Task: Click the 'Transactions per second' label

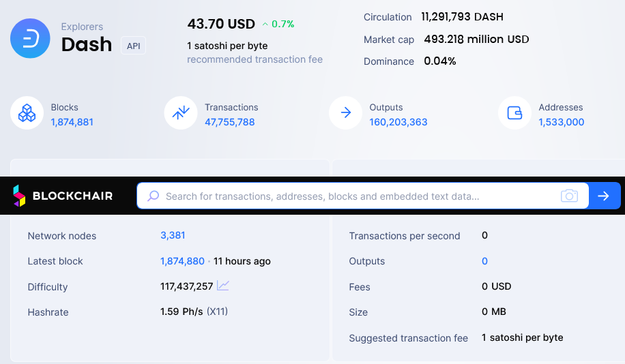Action: click(x=405, y=236)
